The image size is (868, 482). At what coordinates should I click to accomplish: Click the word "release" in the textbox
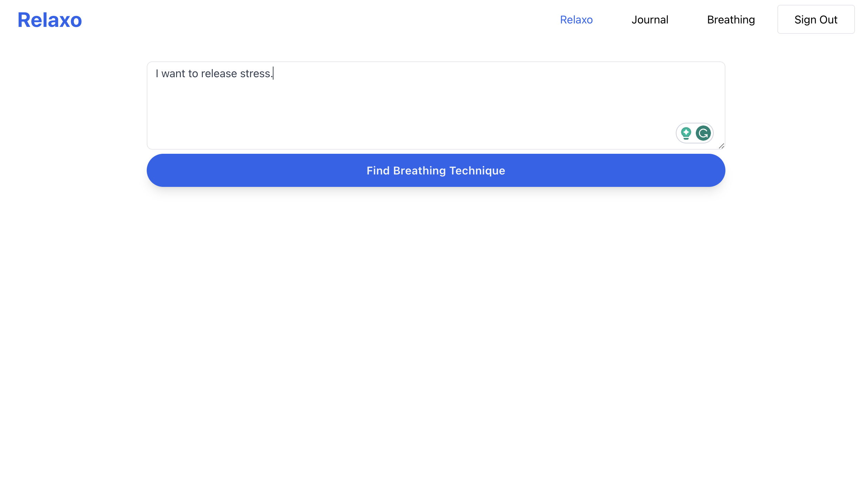pyautogui.click(x=219, y=73)
